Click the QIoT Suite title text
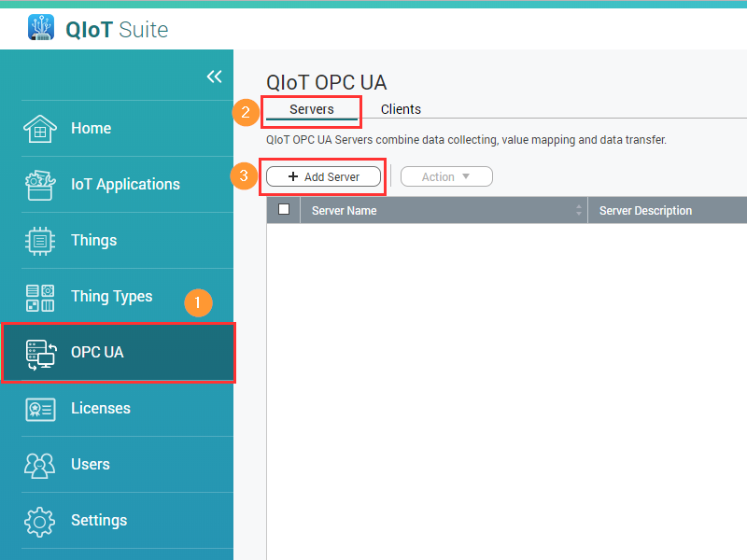The height and width of the screenshot is (560, 747). tap(117, 30)
